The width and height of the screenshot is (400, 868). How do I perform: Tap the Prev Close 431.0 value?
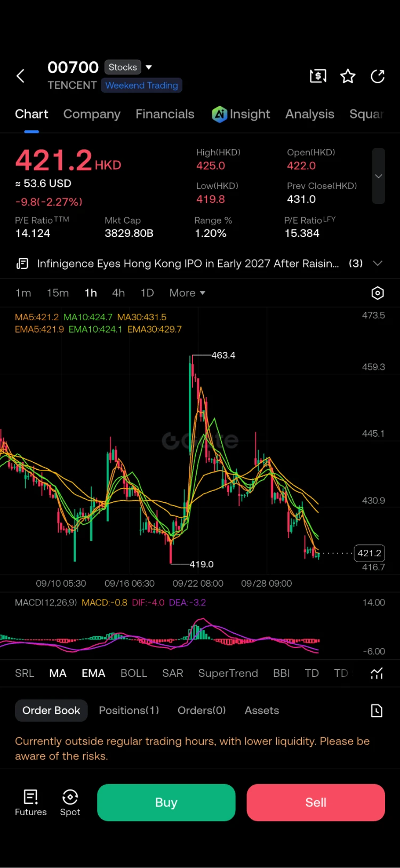(301, 199)
